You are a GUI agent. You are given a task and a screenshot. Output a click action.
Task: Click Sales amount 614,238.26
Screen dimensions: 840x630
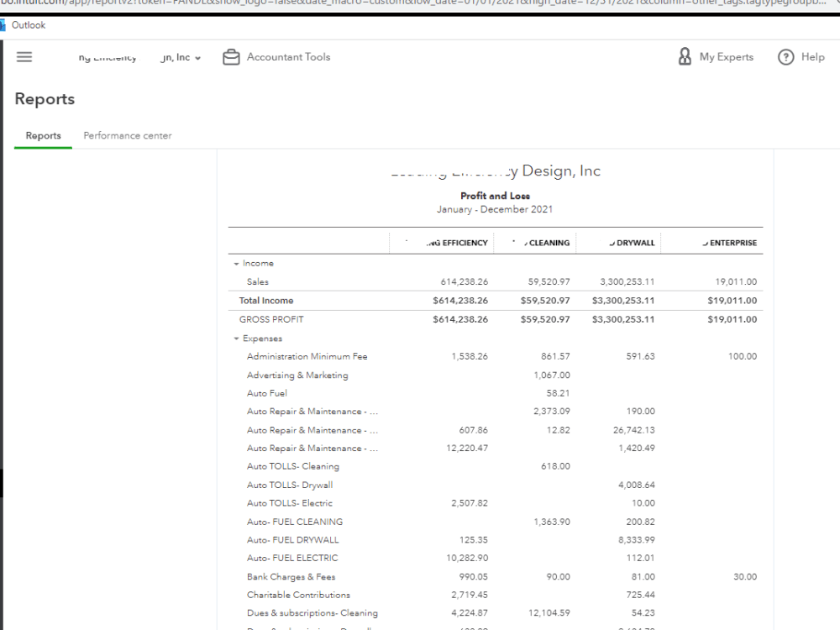click(464, 281)
